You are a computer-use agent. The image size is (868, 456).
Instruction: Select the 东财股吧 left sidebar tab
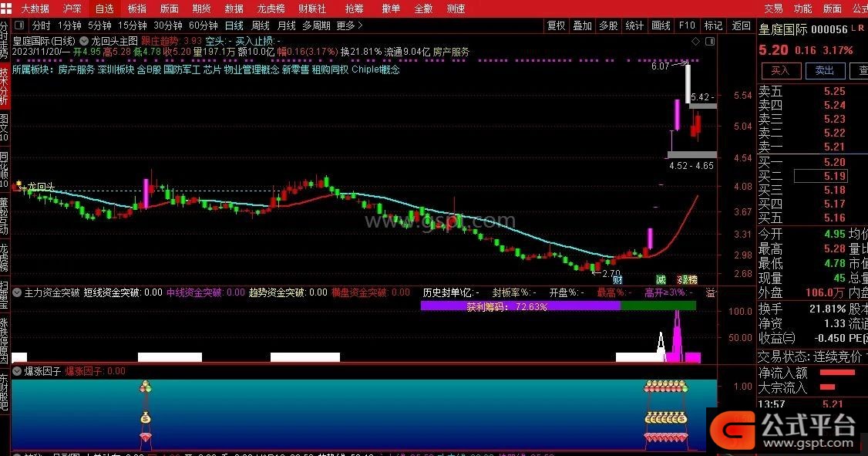point(5,392)
